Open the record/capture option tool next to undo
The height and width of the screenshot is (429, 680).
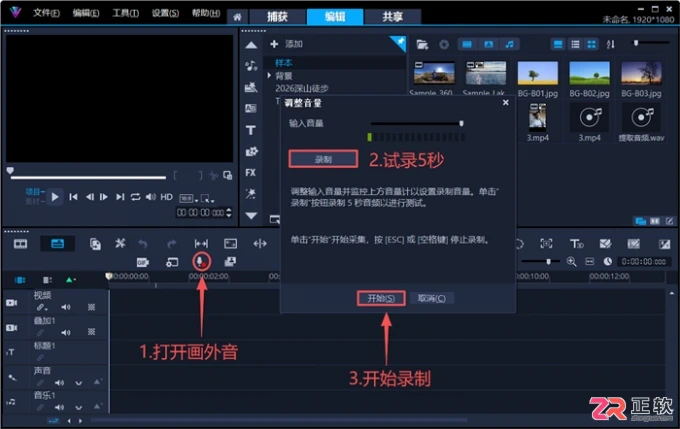click(120, 243)
